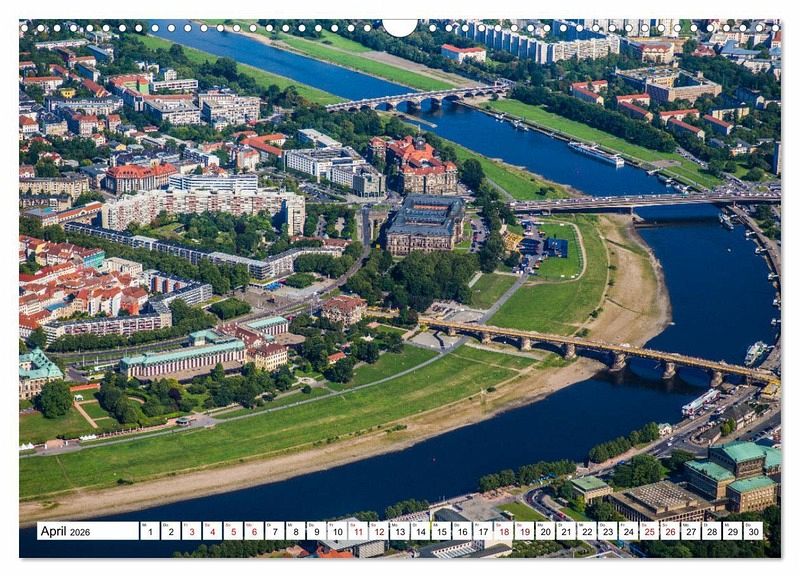Choose day 16 in April strip
This screenshot has width=800, height=577.
tap(462, 531)
